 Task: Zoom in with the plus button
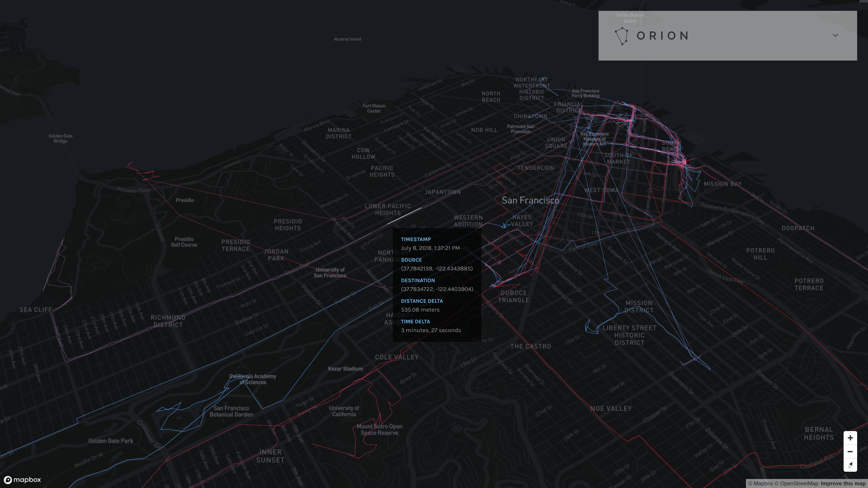click(850, 438)
